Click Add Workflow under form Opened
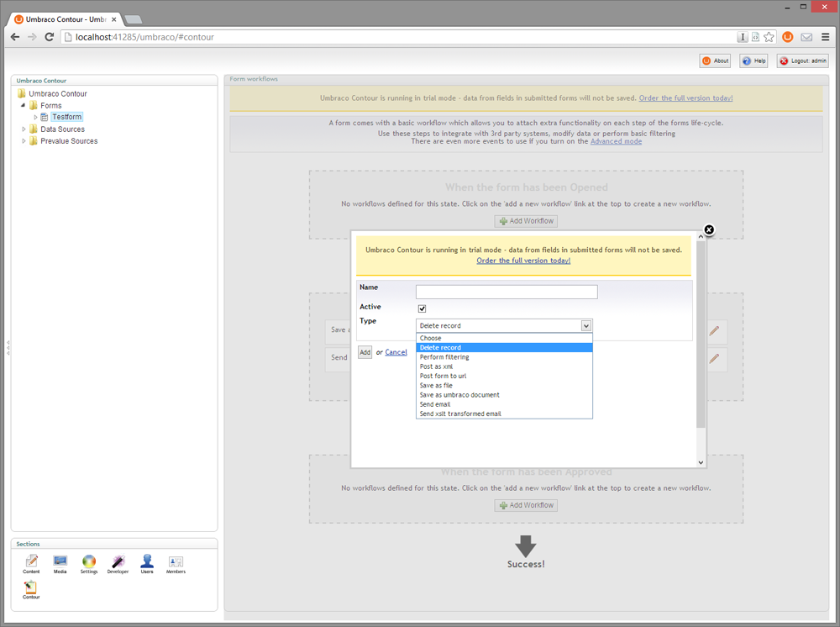 pos(526,221)
